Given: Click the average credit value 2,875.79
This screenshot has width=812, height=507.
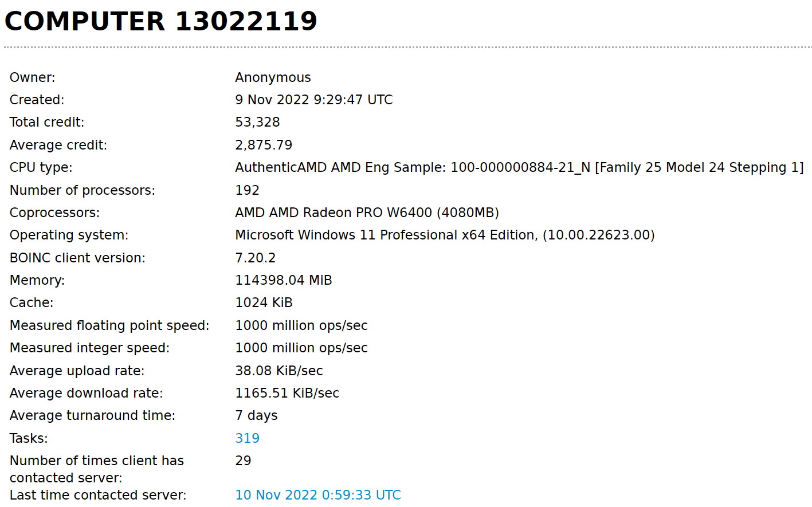Looking at the screenshot, I should [264, 145].
